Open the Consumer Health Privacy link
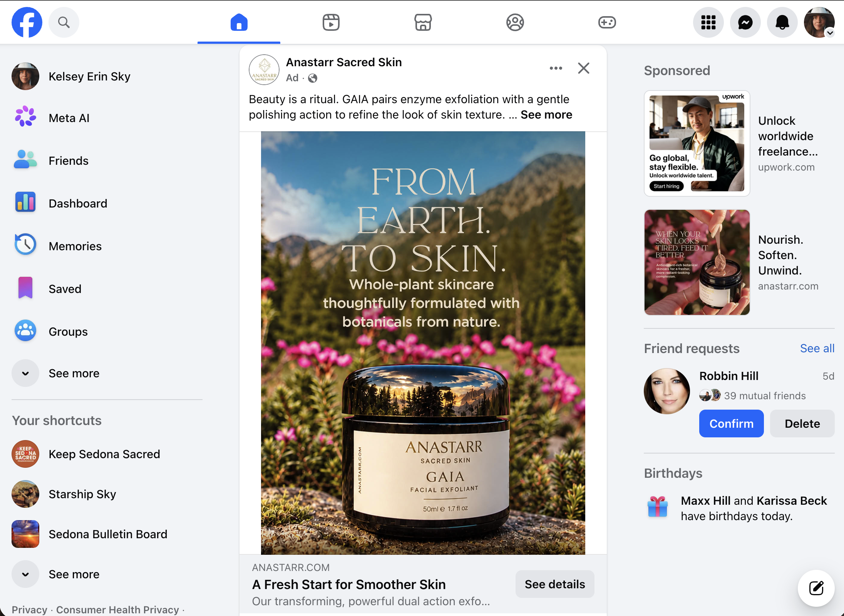The width and height of the screenshot is (844, 616). (x=117, y=609)
